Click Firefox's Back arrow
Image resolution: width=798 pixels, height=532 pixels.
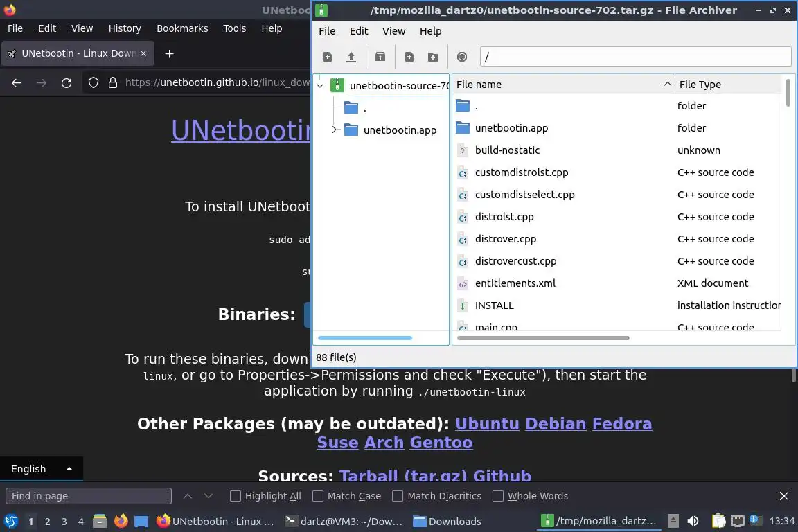pyautogui.click(x=17, y=82)
